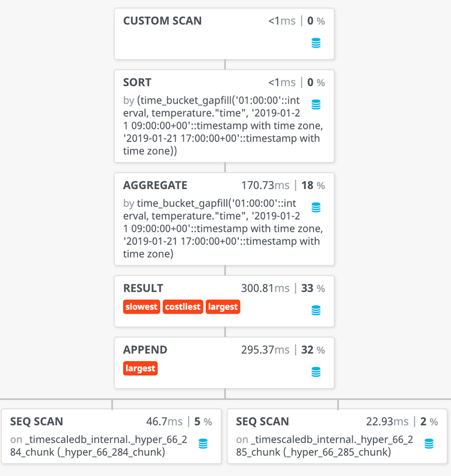Click the database icon in Result node
Screen dimensions: 451x476
316,311
